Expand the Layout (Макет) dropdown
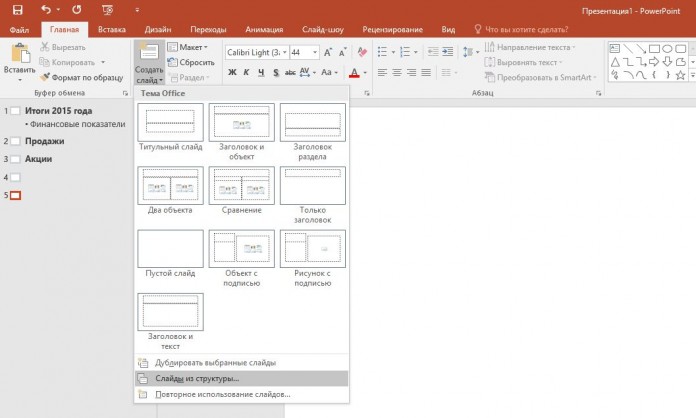This screenshot has height=418, width=696. [187, 47]
